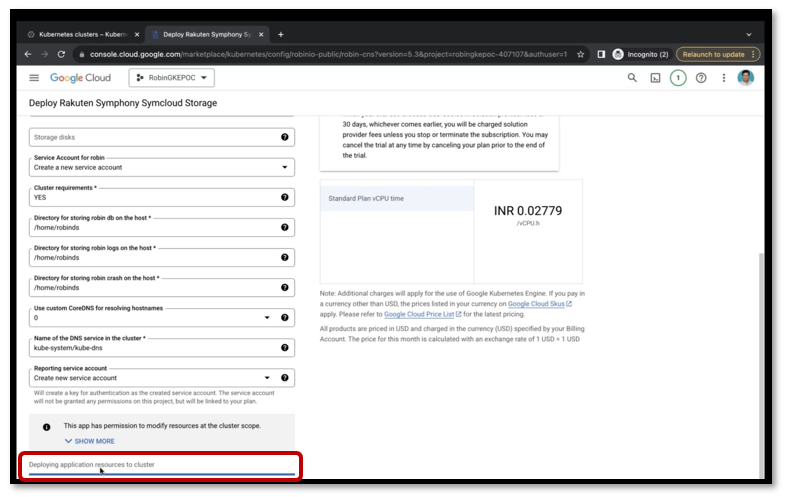Close the Deploy Rakuten Symphony tab

pos(261,35)
